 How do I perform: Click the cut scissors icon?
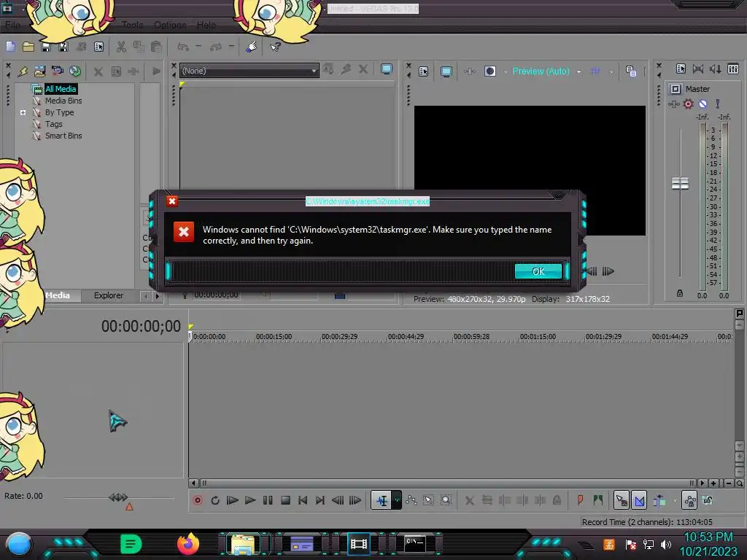[x=121, y=47]
